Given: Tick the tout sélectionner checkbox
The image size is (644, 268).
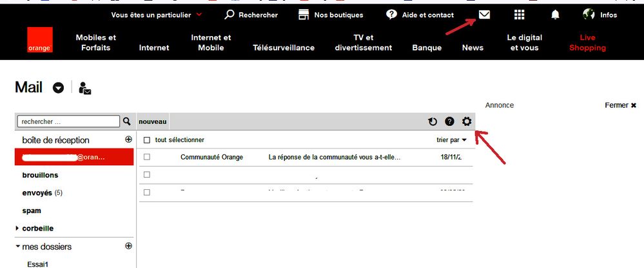Looking at the screenshot, I should (x=147, y=140).
